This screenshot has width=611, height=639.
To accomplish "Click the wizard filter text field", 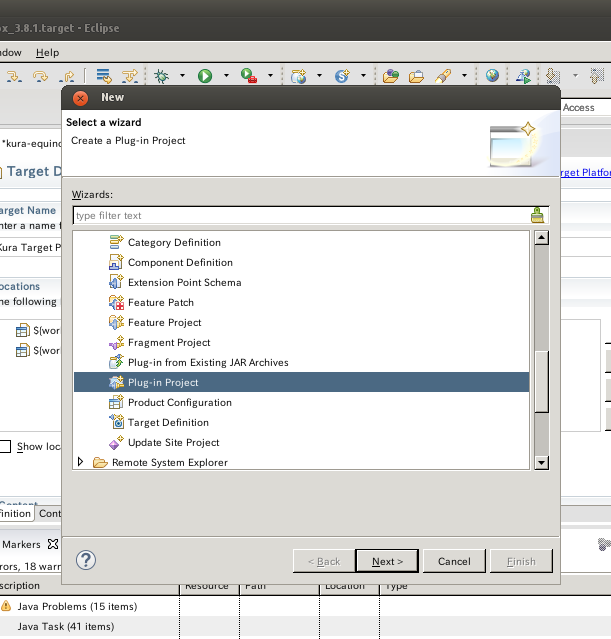I will coord(302,215).
